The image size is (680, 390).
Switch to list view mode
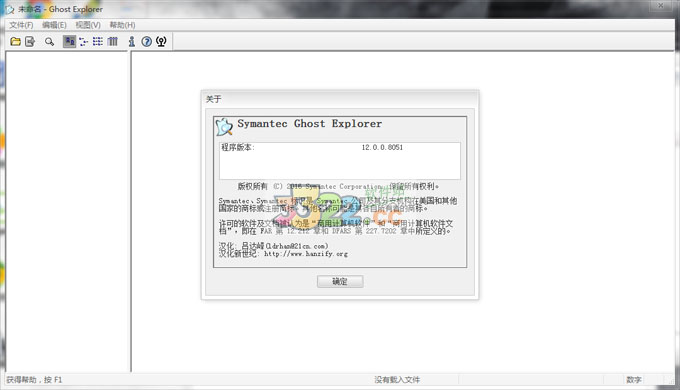pos(98,42)
